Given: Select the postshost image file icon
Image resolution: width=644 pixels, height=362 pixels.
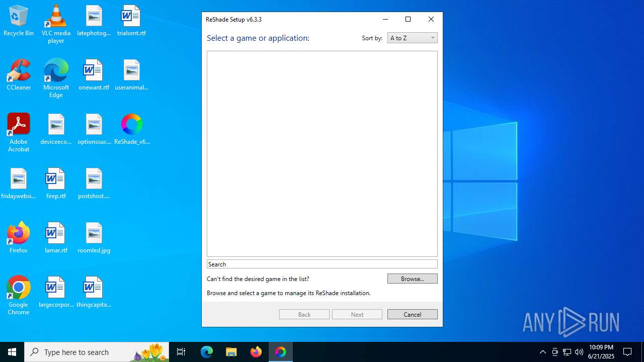Looking at the screenshot, I should (94, 184).
